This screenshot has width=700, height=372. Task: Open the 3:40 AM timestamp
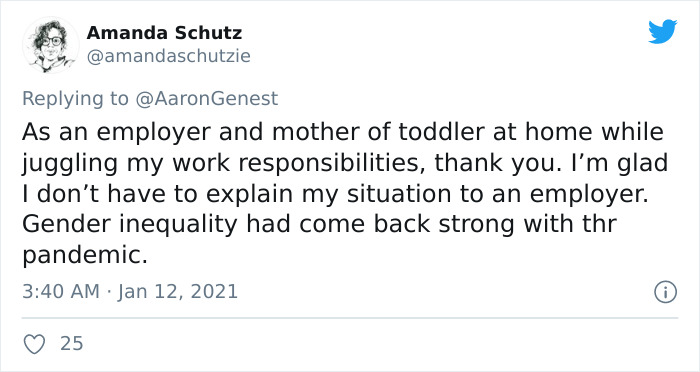tap(61, 292)
